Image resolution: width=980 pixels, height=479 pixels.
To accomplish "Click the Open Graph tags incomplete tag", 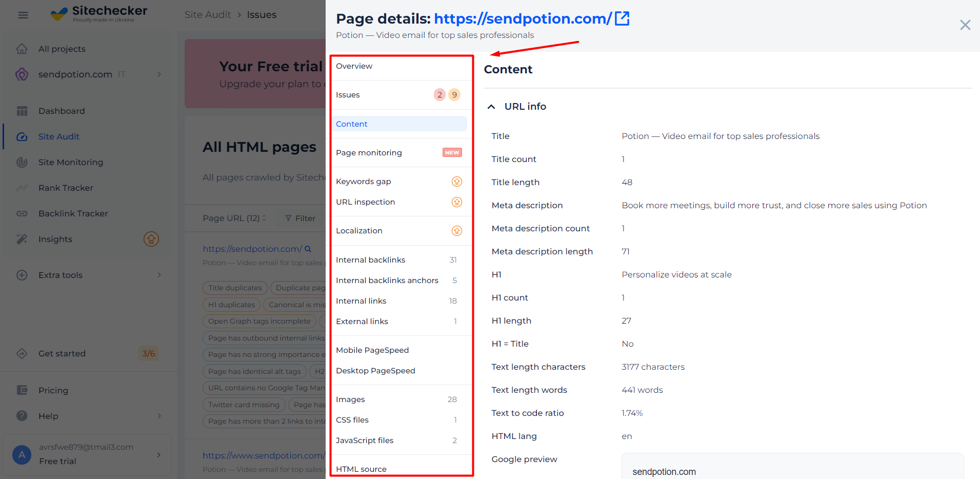I will [x=259, y=321].
